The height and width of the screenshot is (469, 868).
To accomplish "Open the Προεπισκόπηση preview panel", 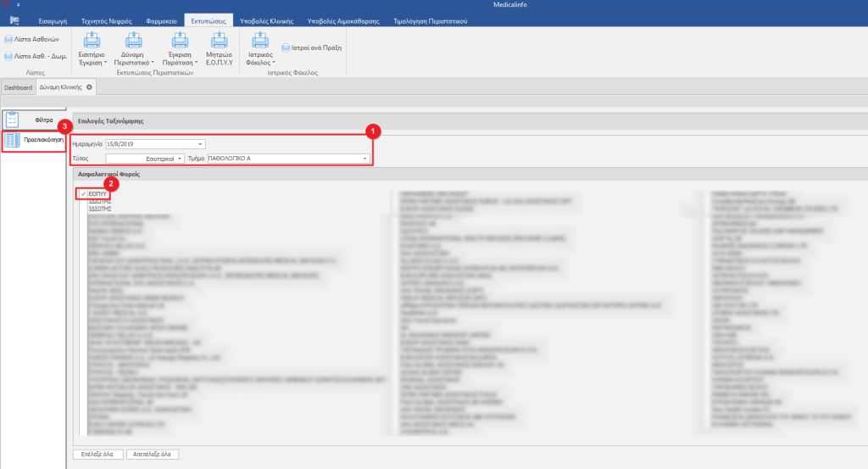I will (34, 139).
